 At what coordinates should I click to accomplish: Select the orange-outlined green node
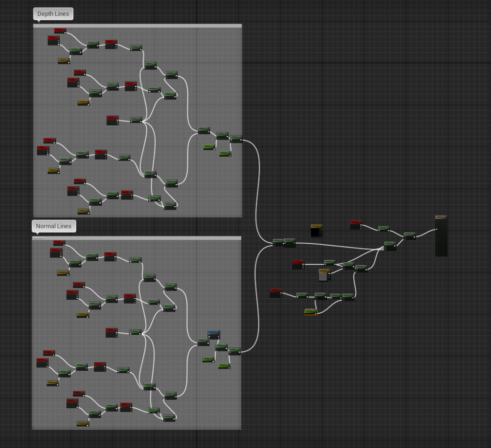coord(311,312)
